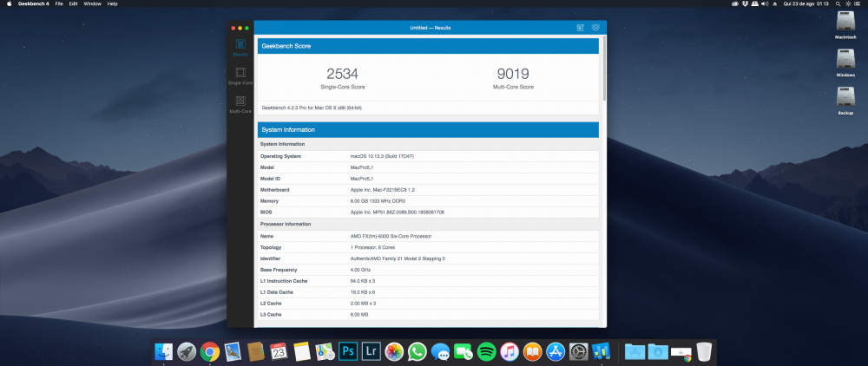Click the upload results icon in title bar

580,28
